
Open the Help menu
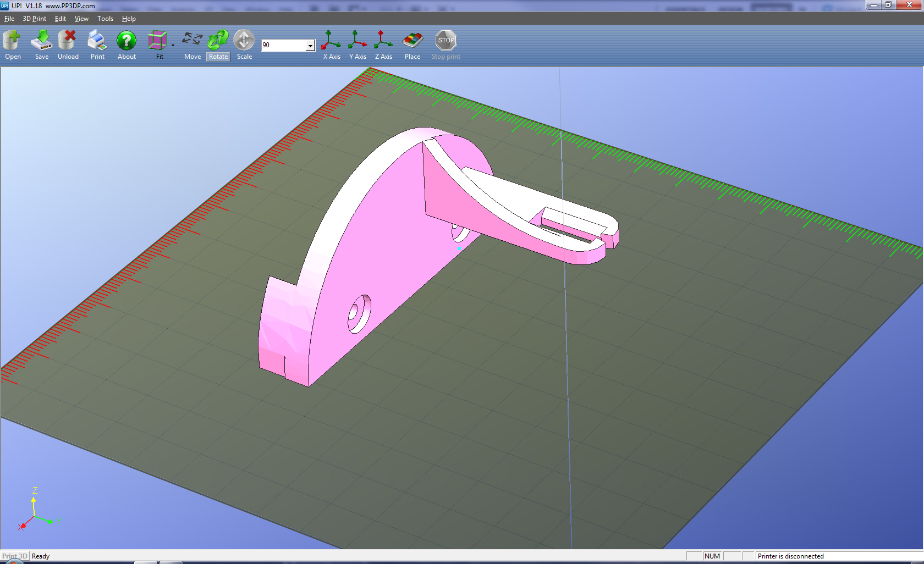129,19
